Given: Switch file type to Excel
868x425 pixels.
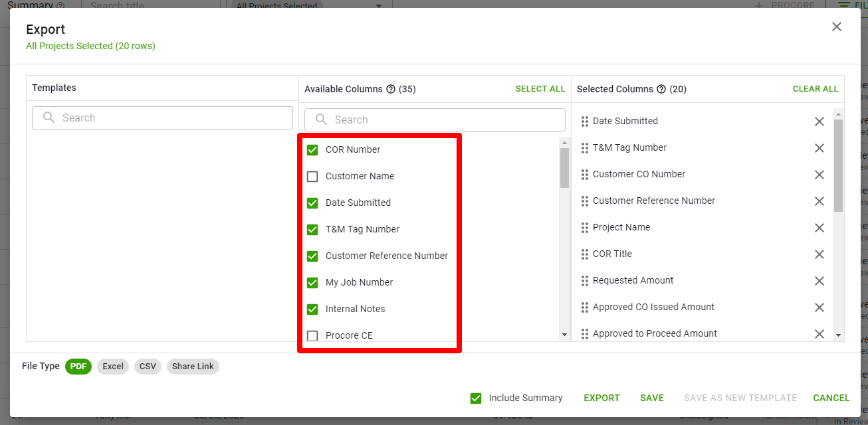Looking at the screenshot, I should pyautogui.click(x=112, y=366).
